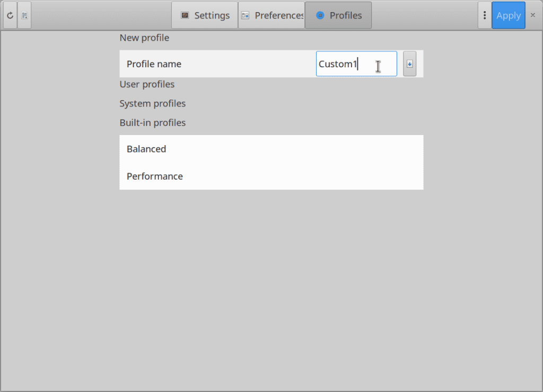Expand the System profiles section
Viewport: 543px width, 392px height.
pos(152,103)
